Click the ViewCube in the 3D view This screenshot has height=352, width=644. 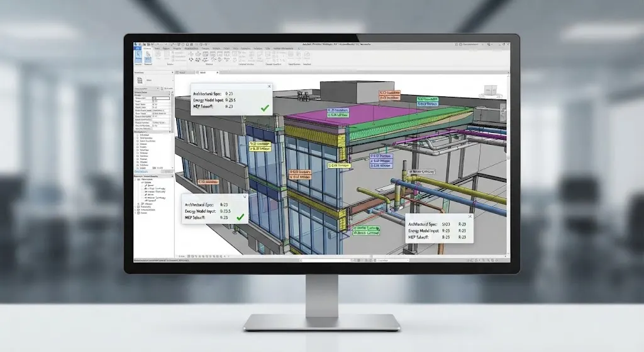tap(491, 91)
